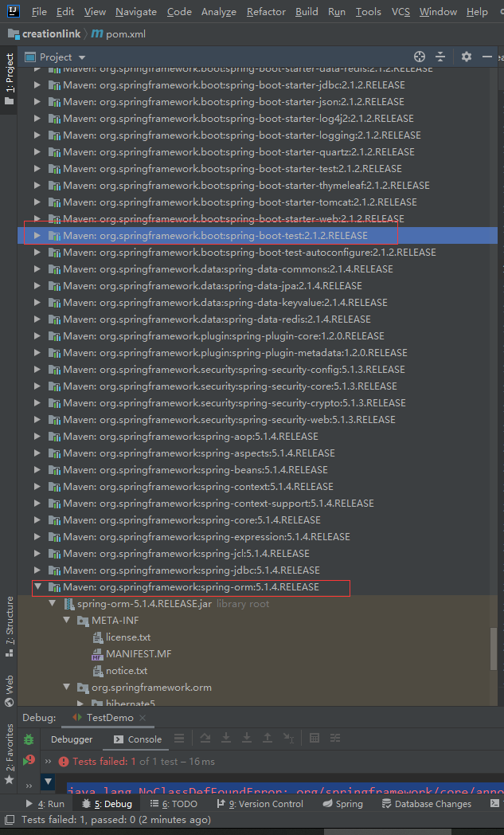The image size is (504, 835).
Task: Click the Rerun failed tests icon
Action: tap(28, 760)
